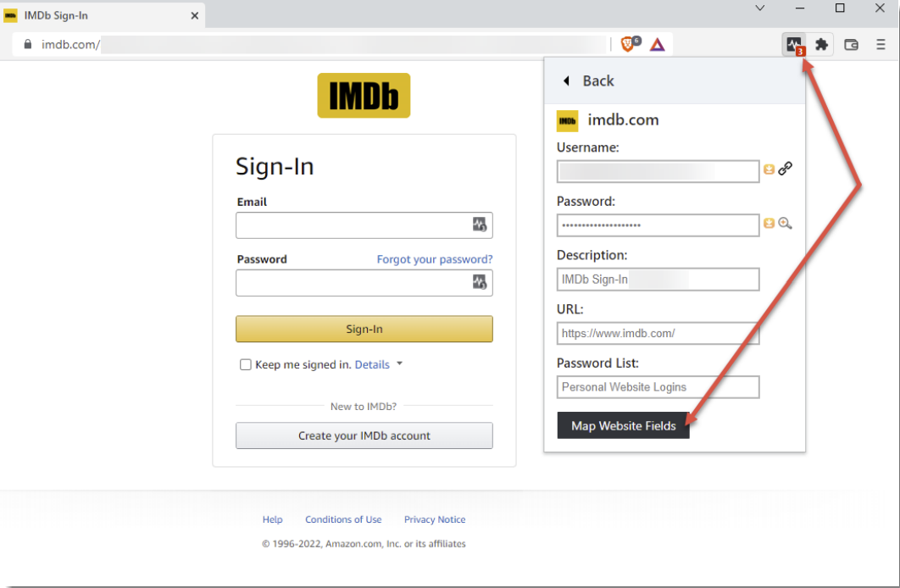Focus the sign-in Password input field
The image size is (900, 588).
(364, 282)
